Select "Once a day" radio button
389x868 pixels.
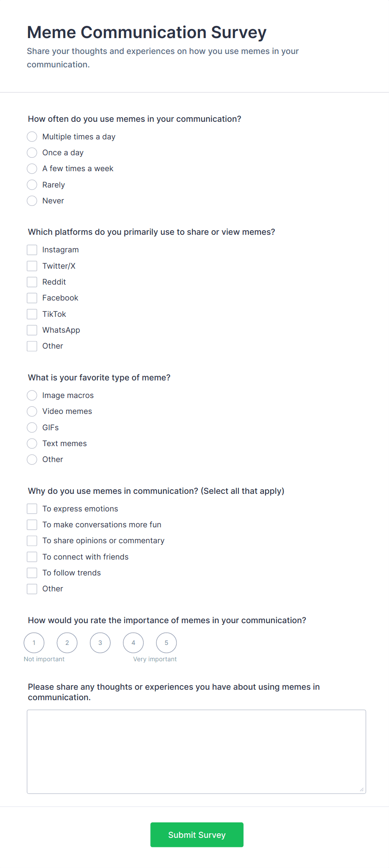pos(32,152)
